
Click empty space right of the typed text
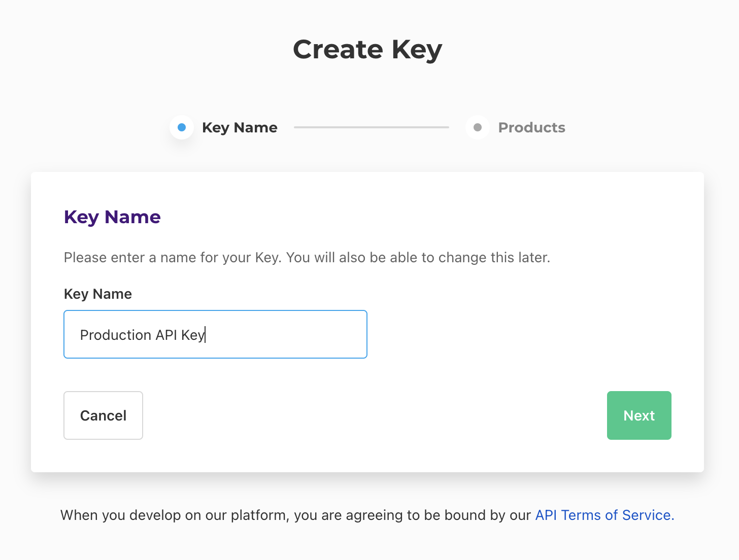(294, 335)
